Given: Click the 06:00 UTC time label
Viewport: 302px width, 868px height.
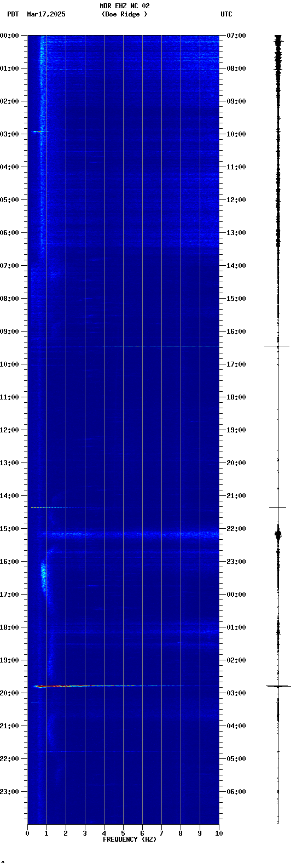Looking at the screenshot, I should tap(236, 792).
